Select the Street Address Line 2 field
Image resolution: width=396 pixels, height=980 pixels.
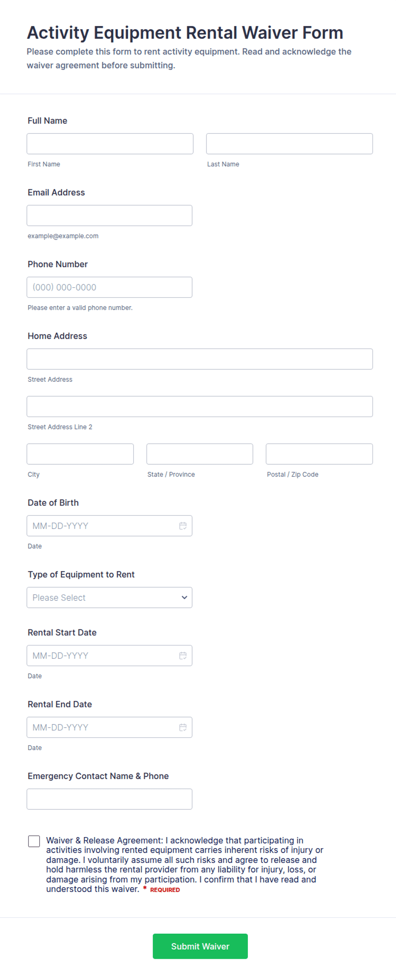[200, 406]
